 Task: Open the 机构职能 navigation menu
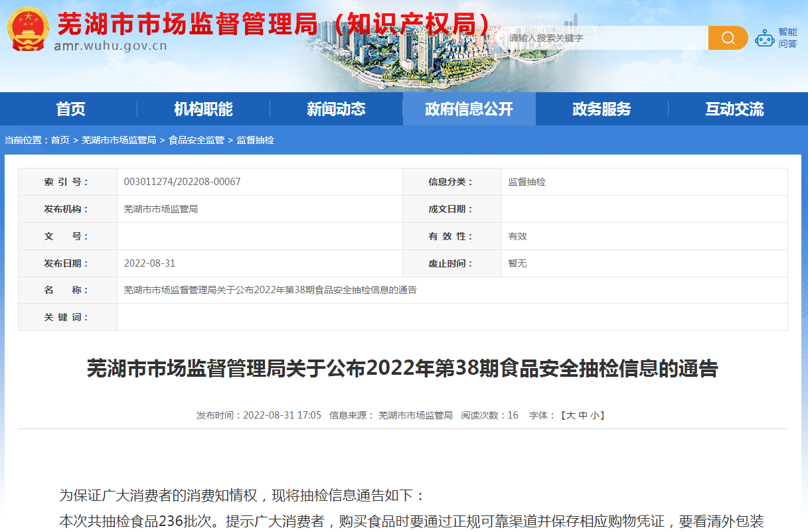tap(202, 109)
